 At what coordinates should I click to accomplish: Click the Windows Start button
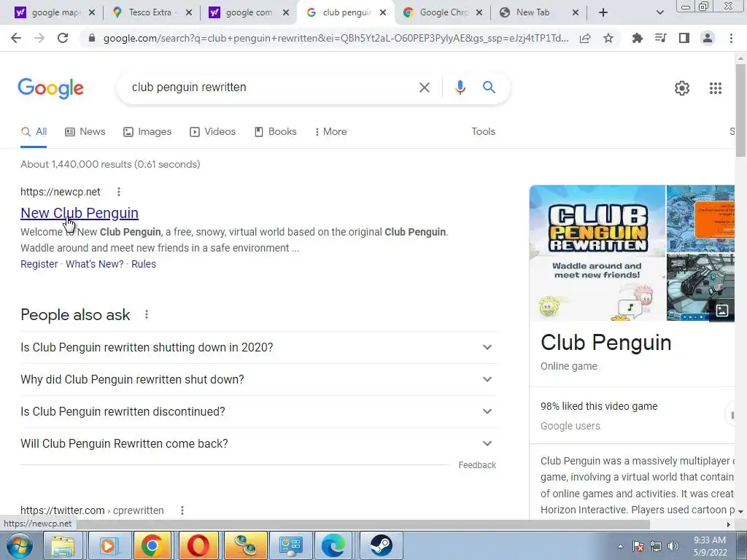tap(18, 545)
